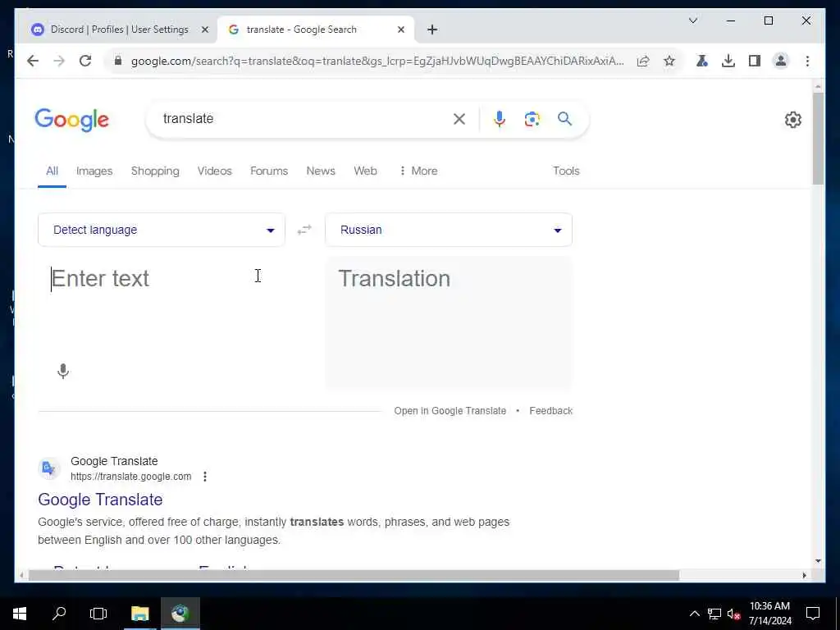
Task: Click the taskbar clock showing 10:36 AM
Action: click(769, 614)
